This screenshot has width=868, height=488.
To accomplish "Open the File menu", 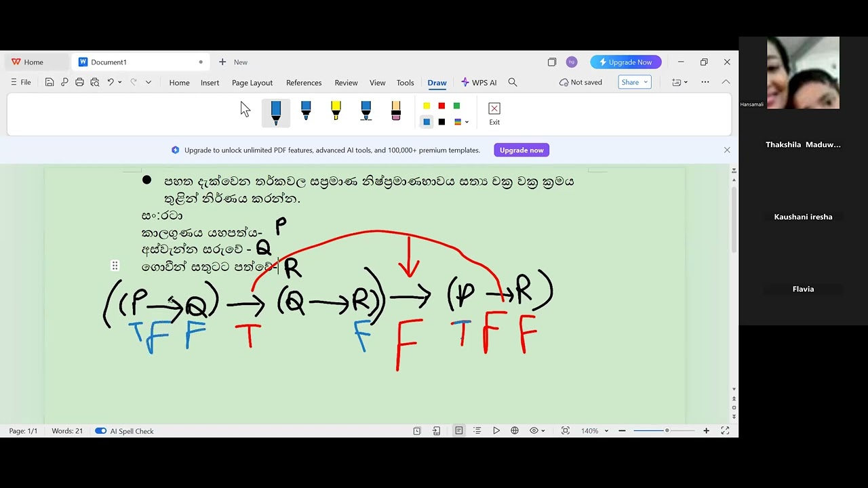I will [x=20, y=82].
